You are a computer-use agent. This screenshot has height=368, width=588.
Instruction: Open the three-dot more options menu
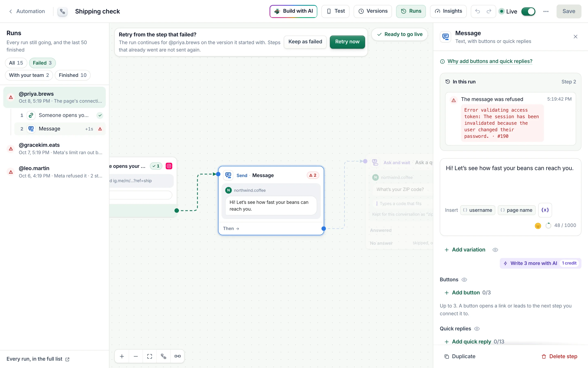click(546, 11)
